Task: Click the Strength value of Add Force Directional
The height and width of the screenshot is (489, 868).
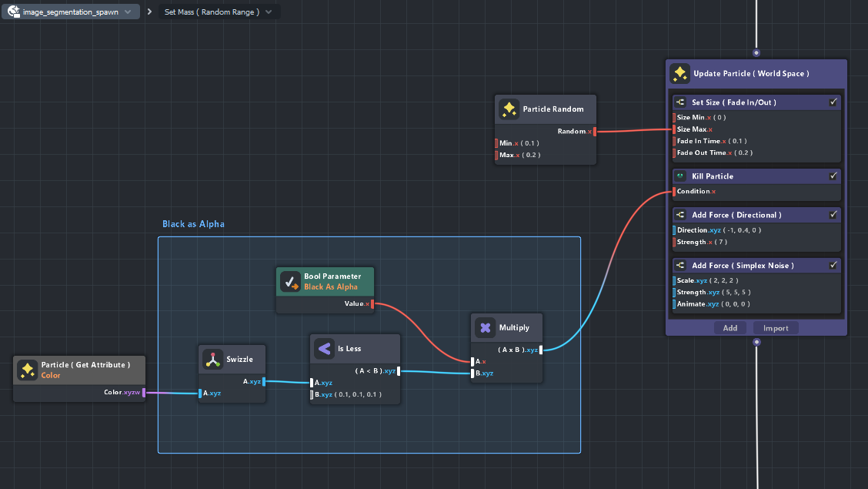Action: [719, 243]
